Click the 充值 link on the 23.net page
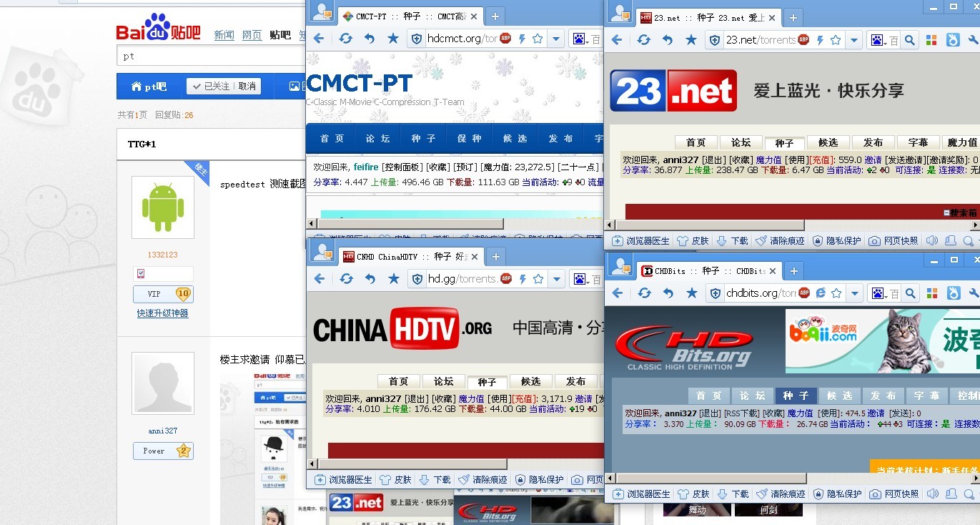980x525 pixels. [x=823, y=160]
